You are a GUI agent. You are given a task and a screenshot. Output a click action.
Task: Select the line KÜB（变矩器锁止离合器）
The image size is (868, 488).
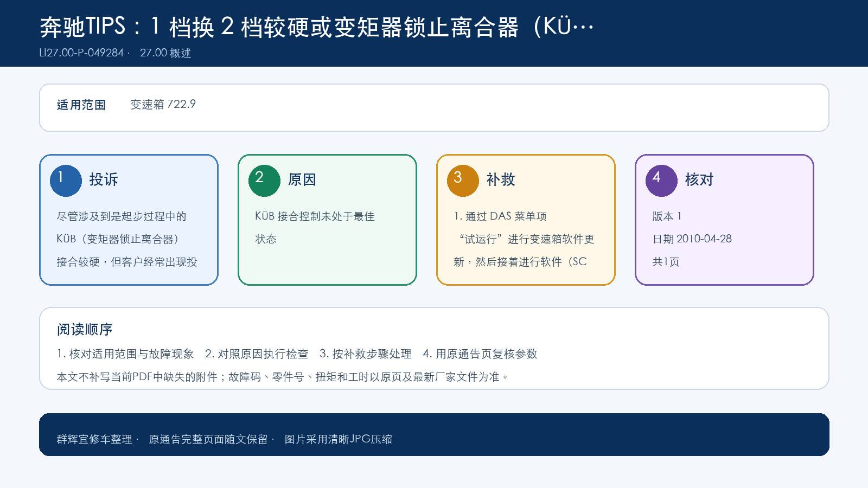click(x=118, y=239)
